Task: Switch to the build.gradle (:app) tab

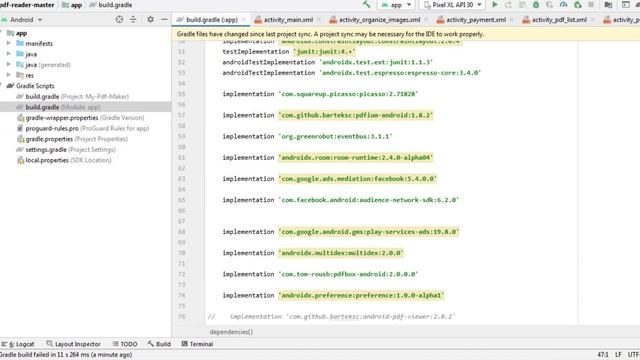Action: [x=211, y=20]
